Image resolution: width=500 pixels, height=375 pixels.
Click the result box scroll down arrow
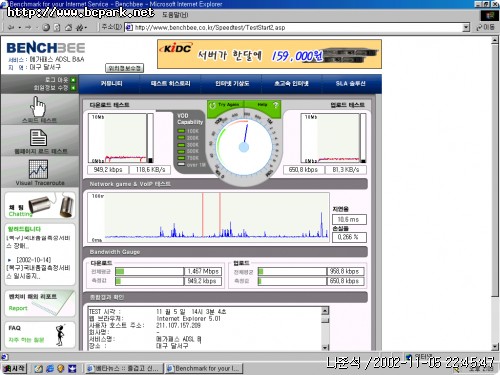[325, 347]
